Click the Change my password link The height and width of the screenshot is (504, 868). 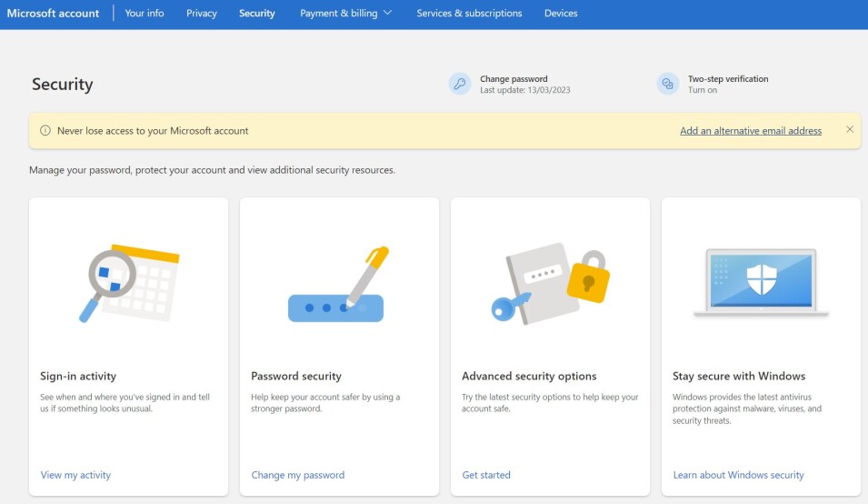[298, 475]
